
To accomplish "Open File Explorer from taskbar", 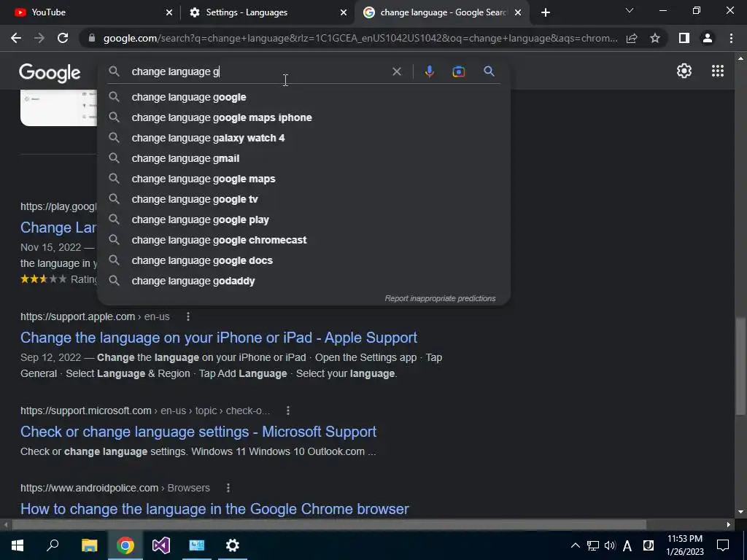I will click(x=89, y=545).
